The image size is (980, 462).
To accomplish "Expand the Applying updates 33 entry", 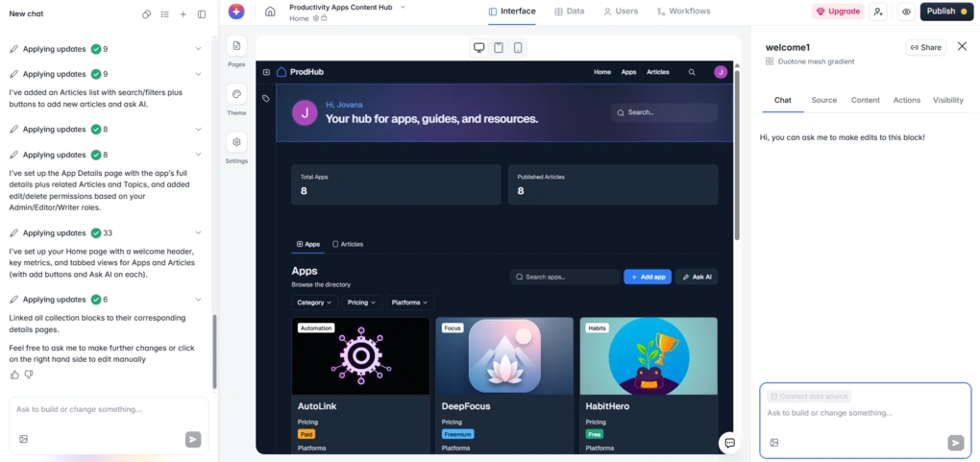I will [198, 232].
